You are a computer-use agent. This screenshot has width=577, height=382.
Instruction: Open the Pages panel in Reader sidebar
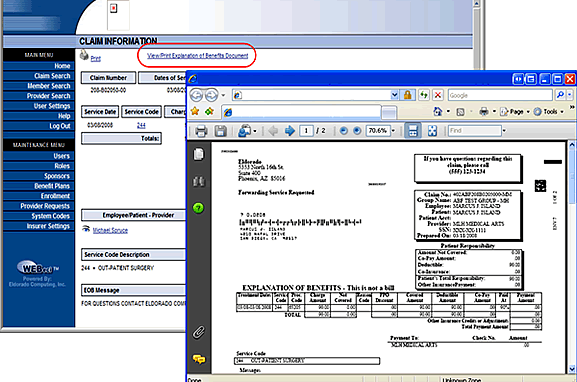198,154
